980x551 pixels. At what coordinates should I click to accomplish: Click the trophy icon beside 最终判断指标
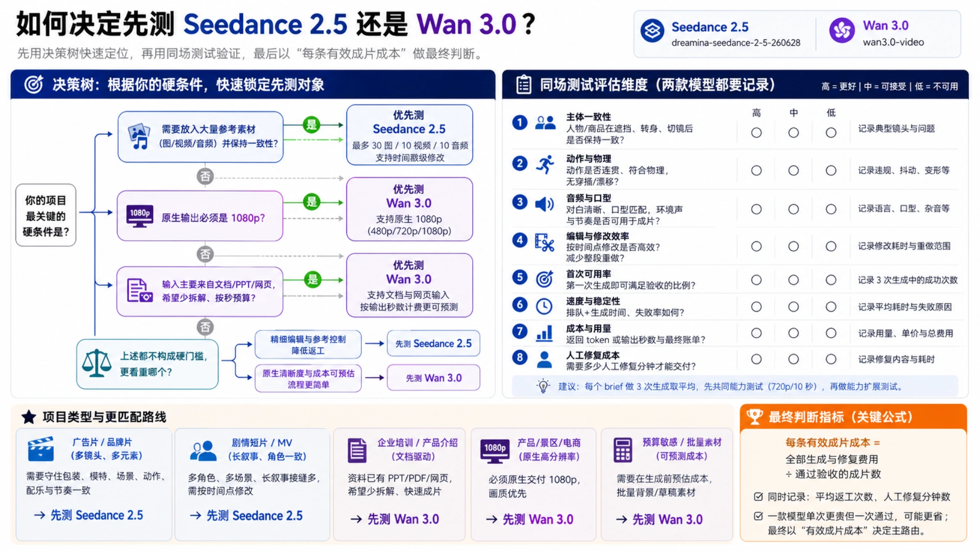(x=755, y=417)
